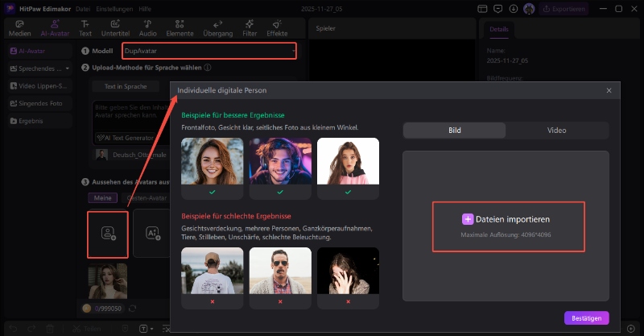Click the trash delete icon
The width and height of the screenshot is (644, 336).
point(50,329)
